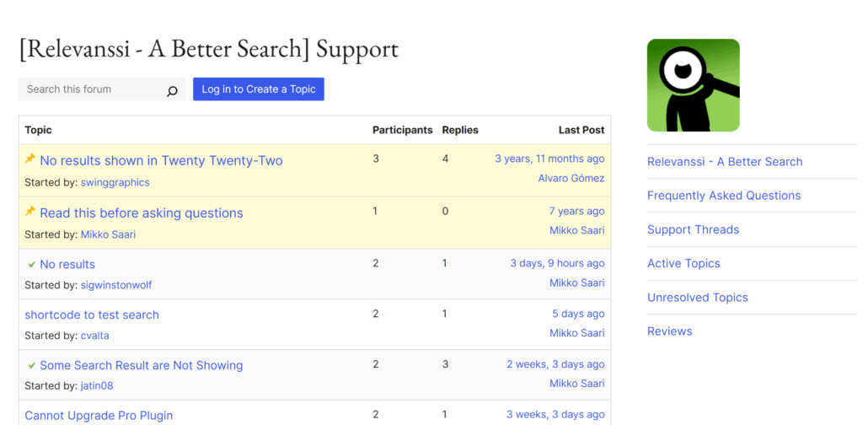The height and width of the screenshot is (425, 868).
Task: Go to last post 7 years ago
Action: (x=576, y=211)
